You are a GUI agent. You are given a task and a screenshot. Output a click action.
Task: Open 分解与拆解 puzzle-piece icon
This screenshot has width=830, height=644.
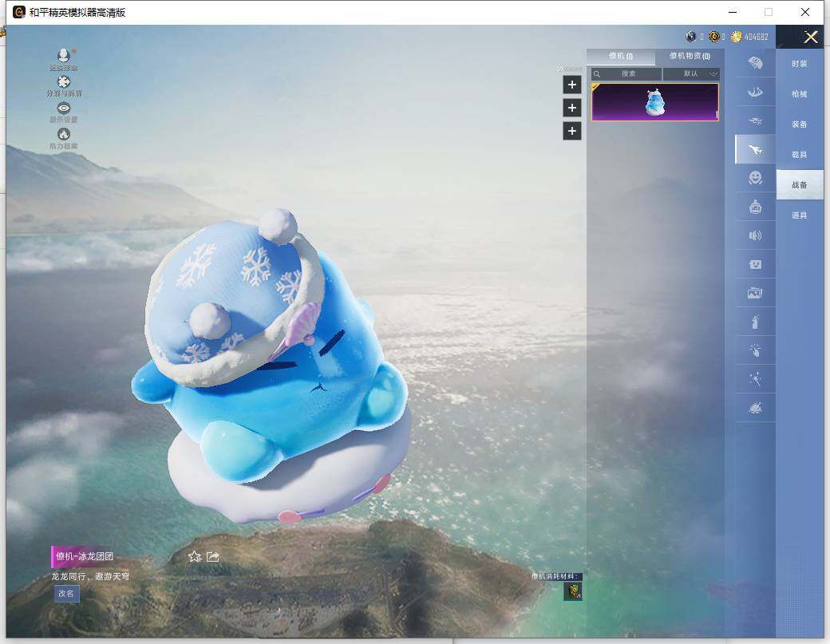coord(64,81)
